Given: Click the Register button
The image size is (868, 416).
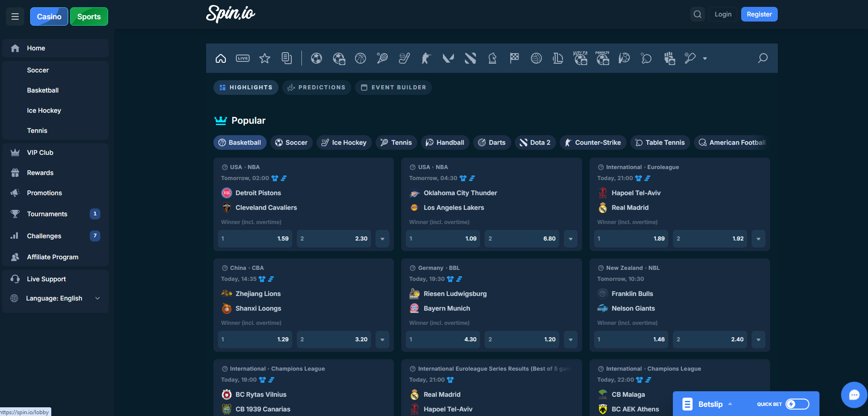Looking at the screenshot, I should click(759, 14).
